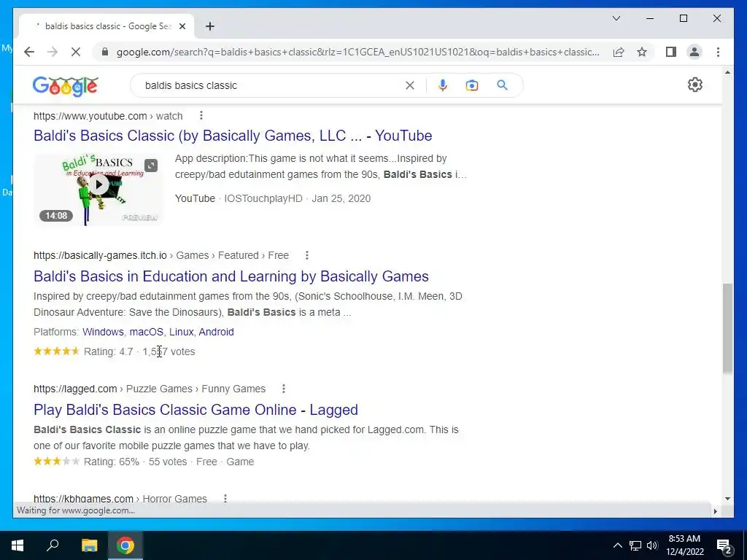This screenshot has width=747, height=560.
Task: Open more options for YouTube result
Action: (x=201, y=115)
